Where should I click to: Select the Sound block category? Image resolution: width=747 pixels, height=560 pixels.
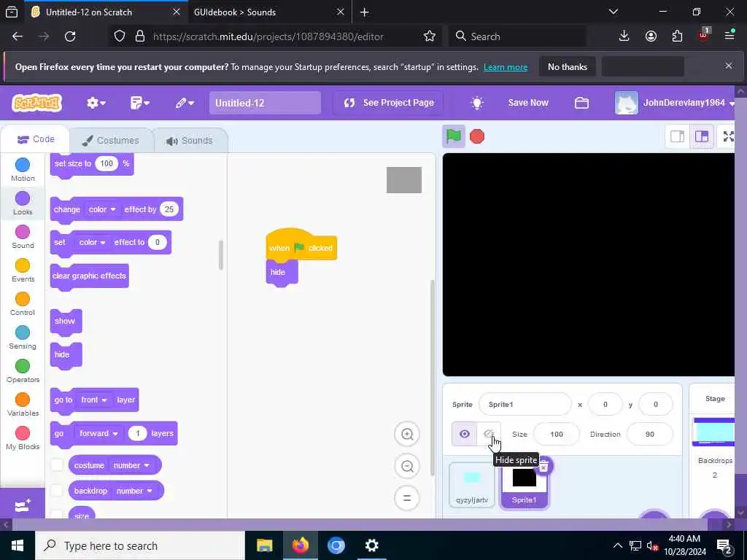click(23, 237)
